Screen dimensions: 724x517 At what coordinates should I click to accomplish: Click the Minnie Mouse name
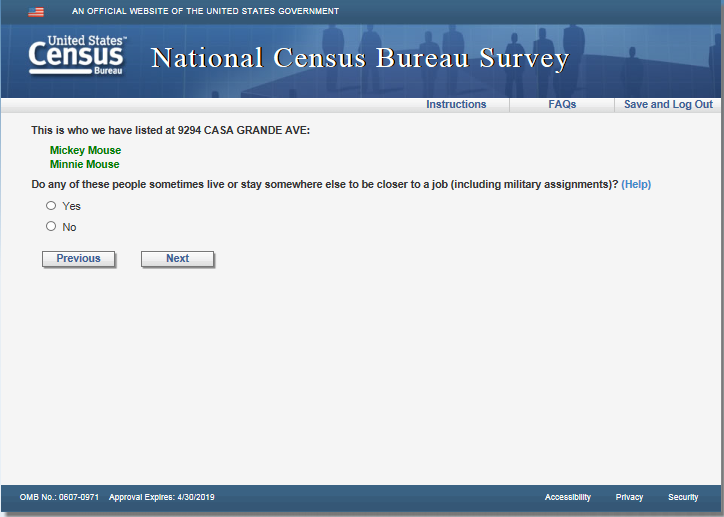pyautogui.click(x=84, y=164)
